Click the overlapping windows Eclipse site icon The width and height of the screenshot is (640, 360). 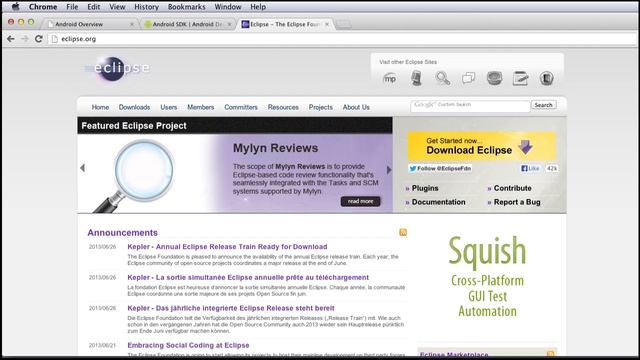point(468,78)
